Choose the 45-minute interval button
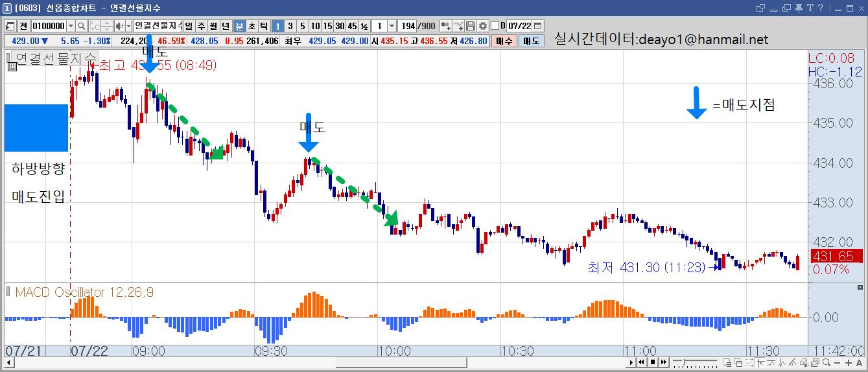Screen dimensions: 868x372 [x=352, y=26]
